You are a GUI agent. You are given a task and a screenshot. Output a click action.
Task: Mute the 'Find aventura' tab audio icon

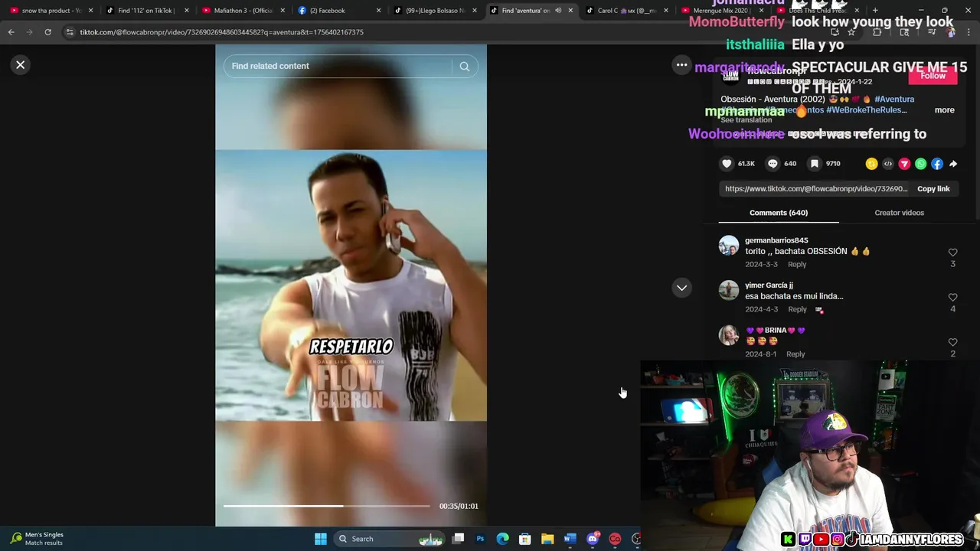[557, 11]
